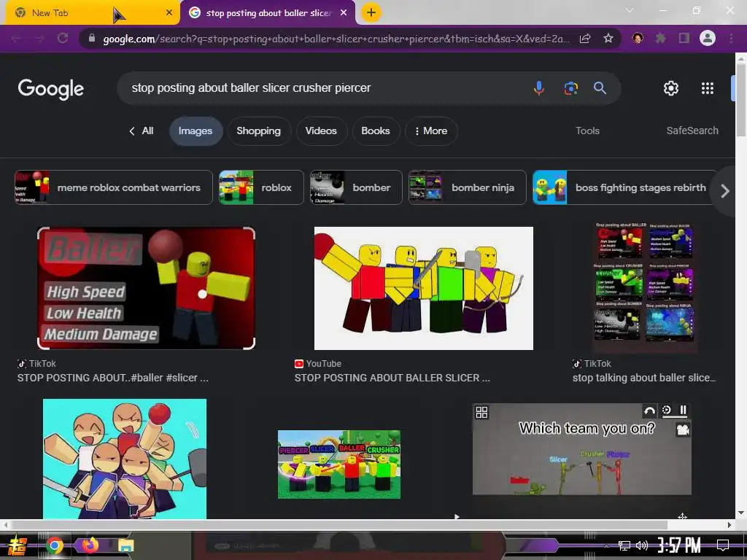Reload the page with the refresh icon
The image size is (747, 560).
click(63, 38)
